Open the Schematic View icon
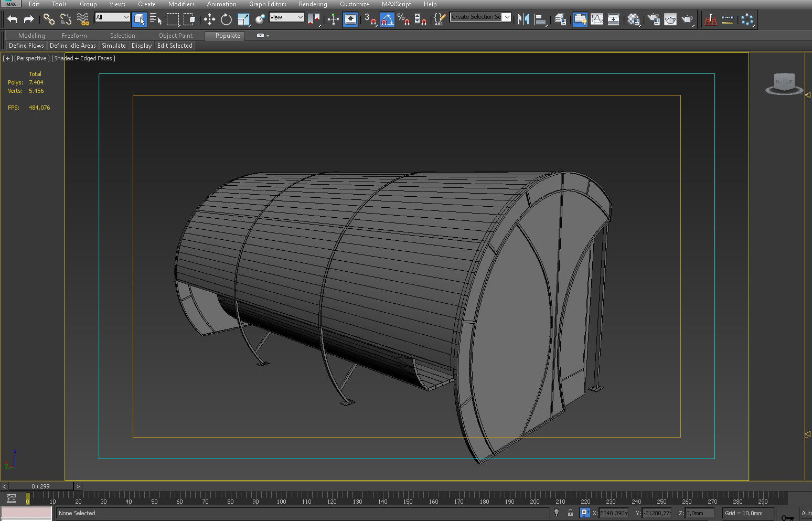The width and height of the screenshot is (812, 521). tap(613, 19)
